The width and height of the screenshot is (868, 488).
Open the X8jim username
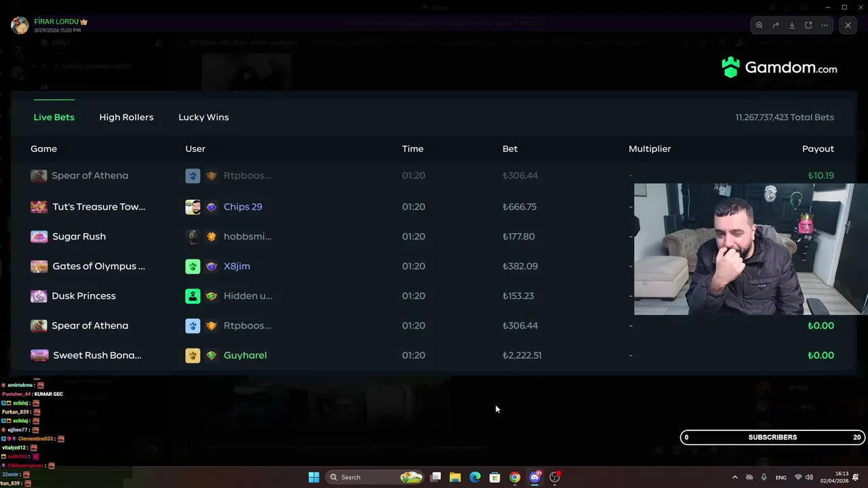click(237, 266)
